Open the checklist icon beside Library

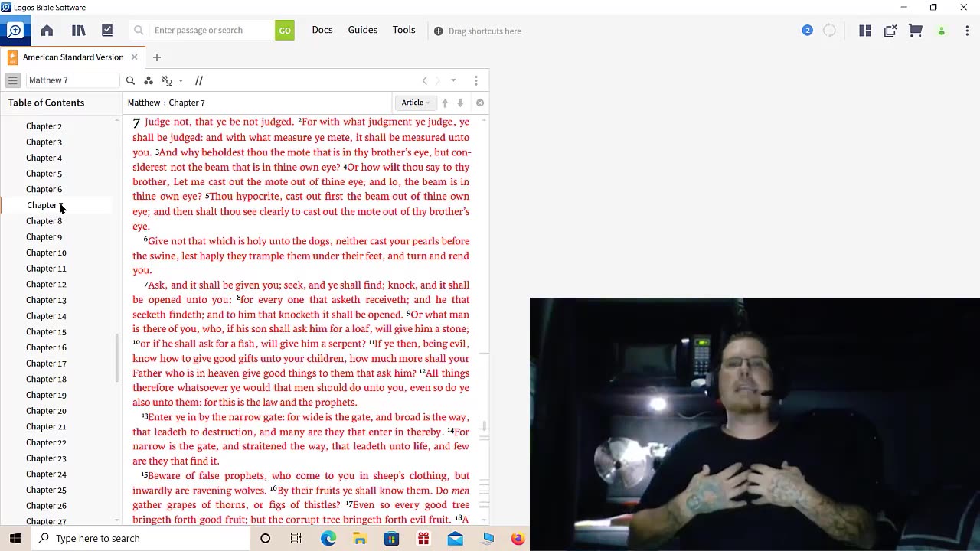[107, 31]
